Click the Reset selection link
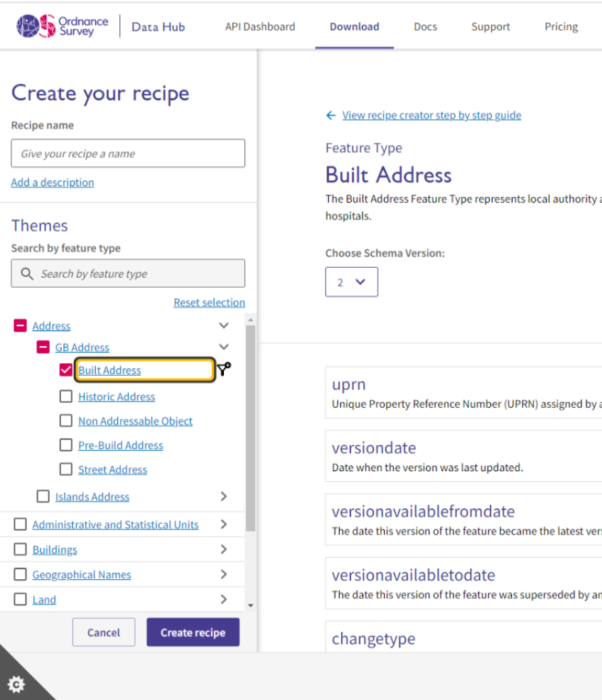Viewport: 602px width, 700px height. (x=209, y=302)
